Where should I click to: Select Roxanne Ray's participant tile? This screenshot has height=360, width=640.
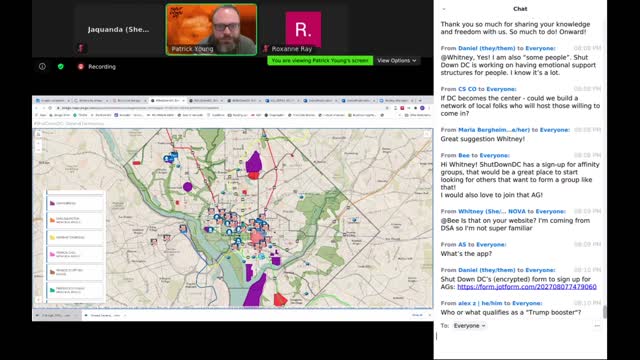[x=303, y=29]
